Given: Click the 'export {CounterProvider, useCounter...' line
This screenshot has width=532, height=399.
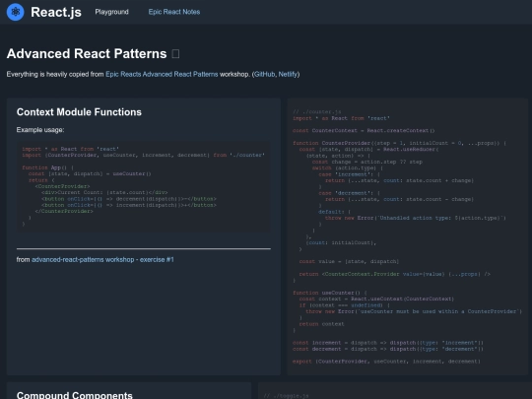Looking at the screenshot, I should coord(386,362).
